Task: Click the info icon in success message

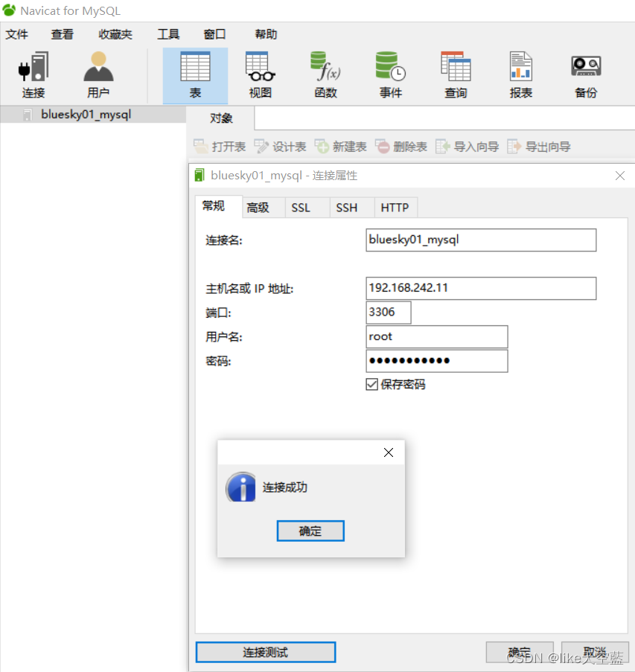Action: [x=241, y=487]
